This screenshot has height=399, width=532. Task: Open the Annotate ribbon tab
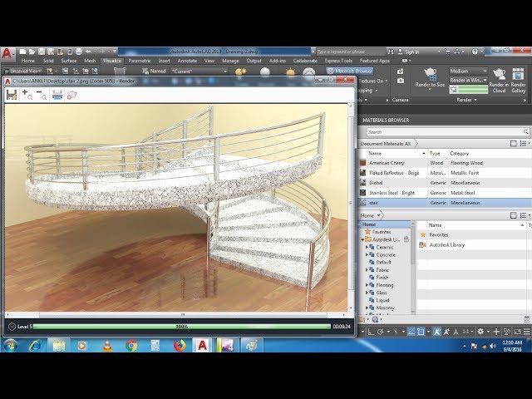pos(187,61)
